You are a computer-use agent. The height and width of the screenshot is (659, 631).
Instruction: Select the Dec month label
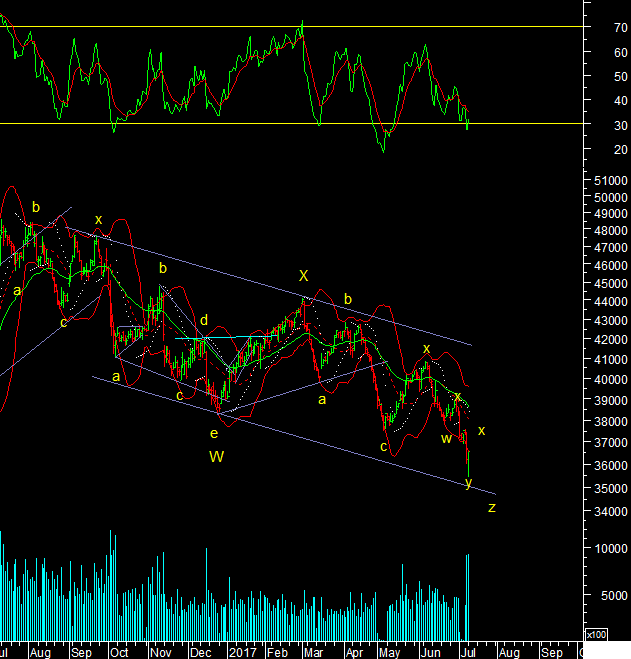[200, 653]
